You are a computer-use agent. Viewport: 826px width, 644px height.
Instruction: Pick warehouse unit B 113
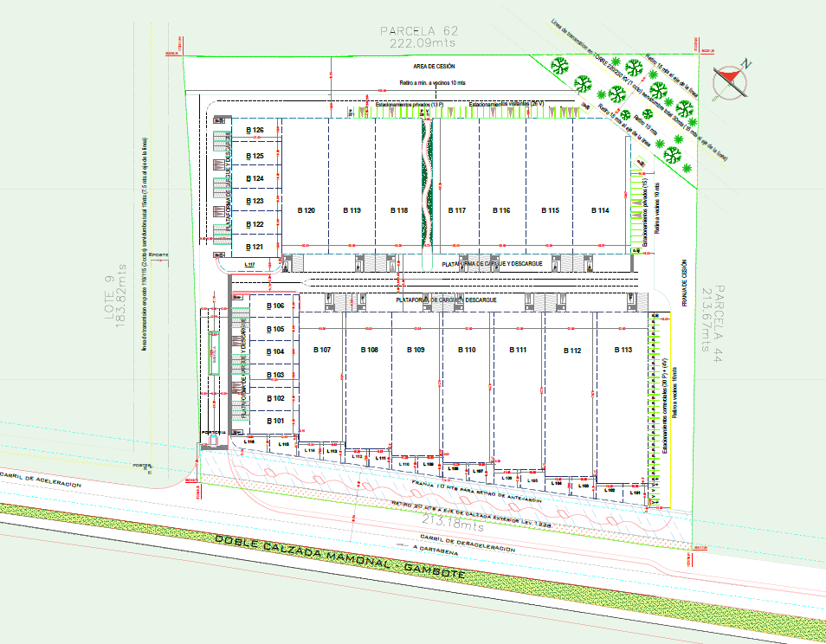click(622, 350)
